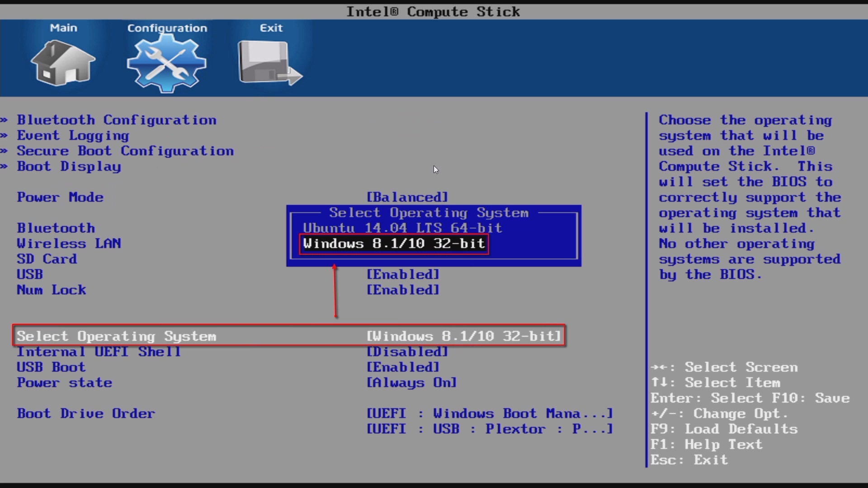Expand Bluetooth Configuration submenu
Viewport: 868px width, 488px height.
pos(117,120)
